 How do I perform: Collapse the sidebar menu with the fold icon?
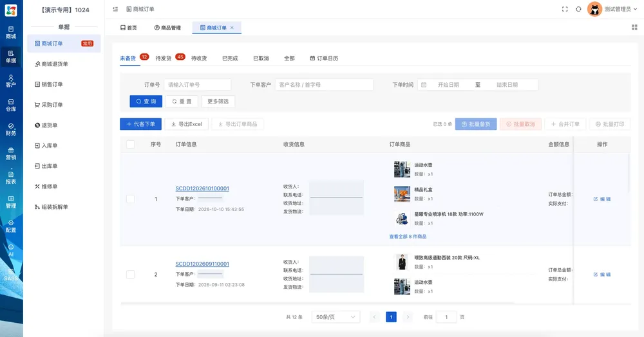pyautogui.click(x=115, y=9)
